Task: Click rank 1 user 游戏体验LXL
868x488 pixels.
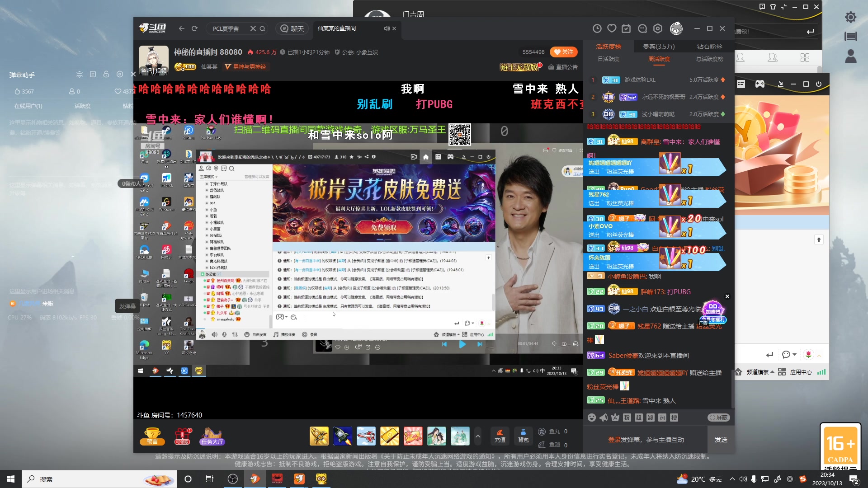Action: (640, 80)
